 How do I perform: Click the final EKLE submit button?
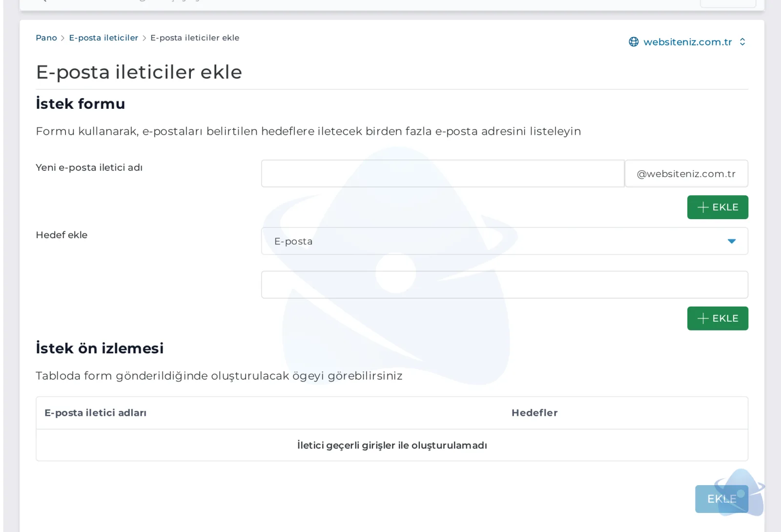pyautogui.click(x=721, y=499)
